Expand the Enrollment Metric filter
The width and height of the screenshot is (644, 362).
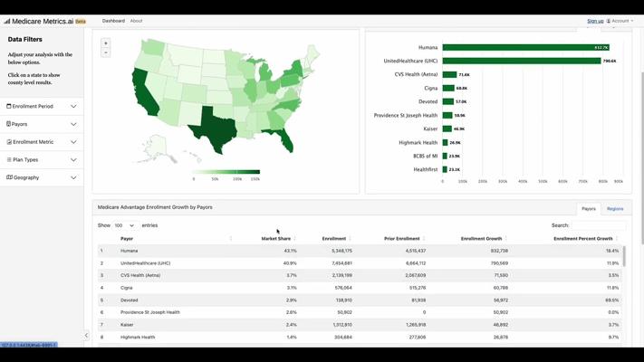tap(42, 142)
